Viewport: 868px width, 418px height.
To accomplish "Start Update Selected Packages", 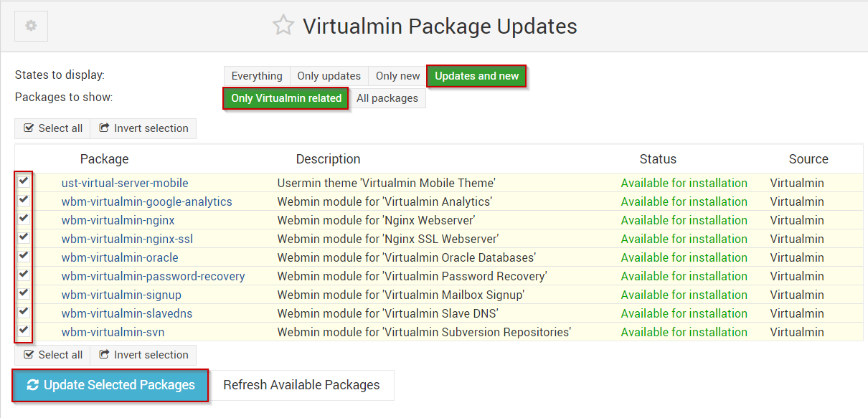I will click(110, 385).
